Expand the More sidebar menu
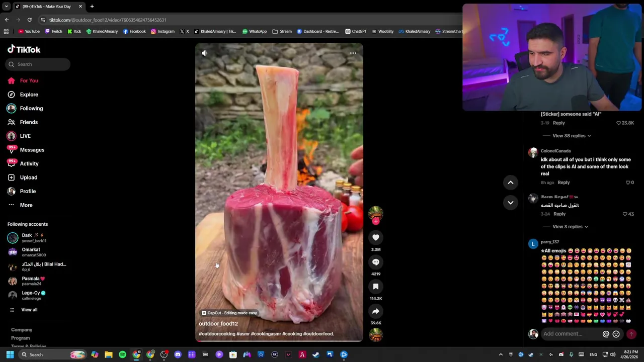Screen dimensions: 644x362 (20, 205)
